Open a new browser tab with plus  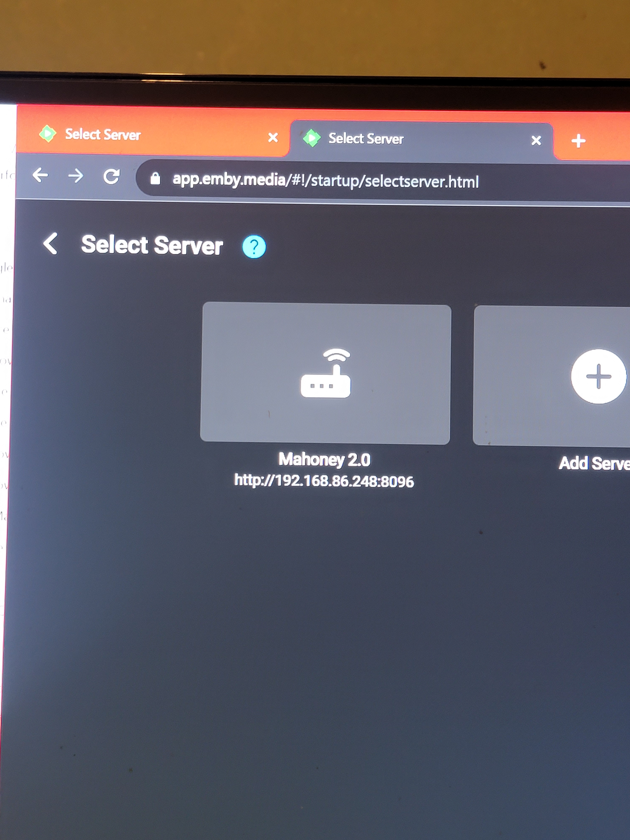(x=578, y=141)
